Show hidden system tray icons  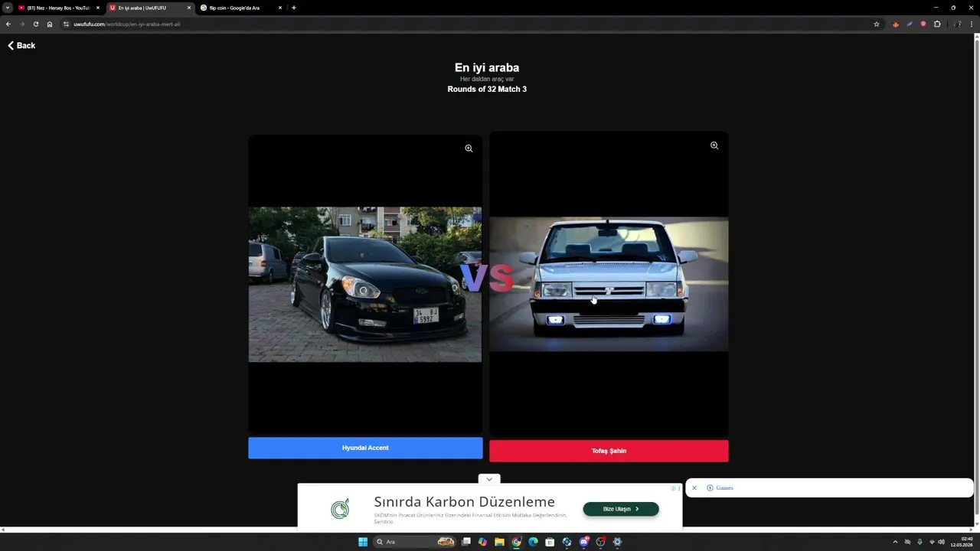895,542
